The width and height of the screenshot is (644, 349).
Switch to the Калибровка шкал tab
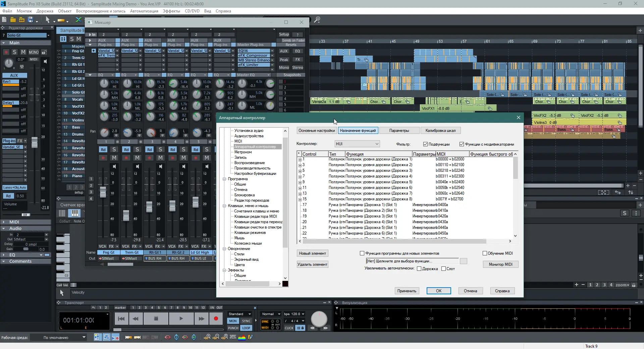coord(440,131)
